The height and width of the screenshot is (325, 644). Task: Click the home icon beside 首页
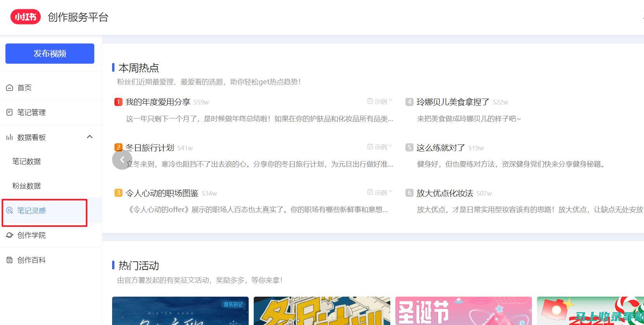point(9,88)
